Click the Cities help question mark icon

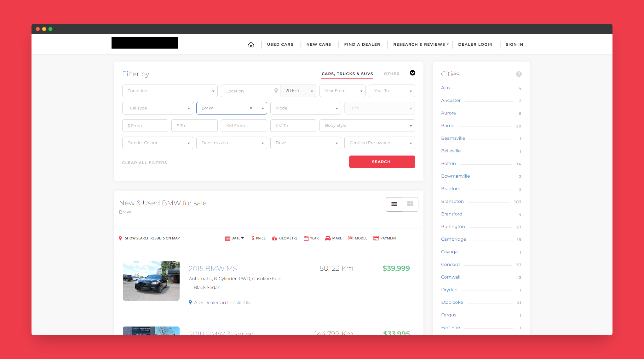pyautogui.click(x=519, y=74)
